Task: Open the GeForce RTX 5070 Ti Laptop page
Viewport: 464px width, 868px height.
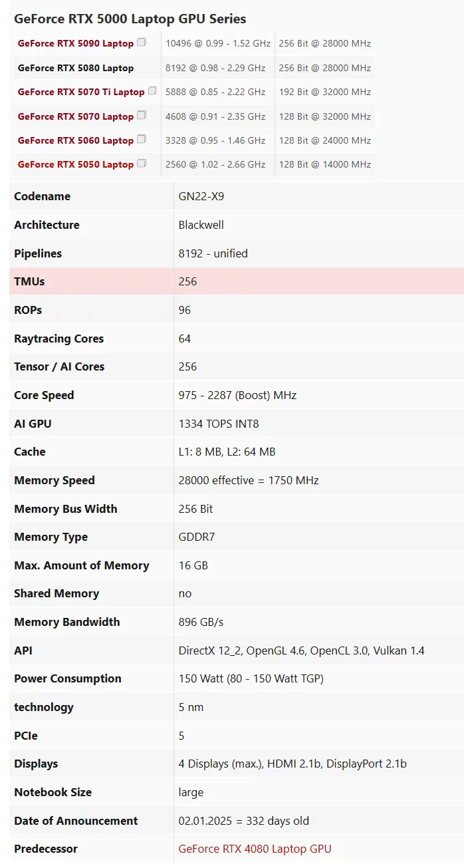Action: (82, 92)
